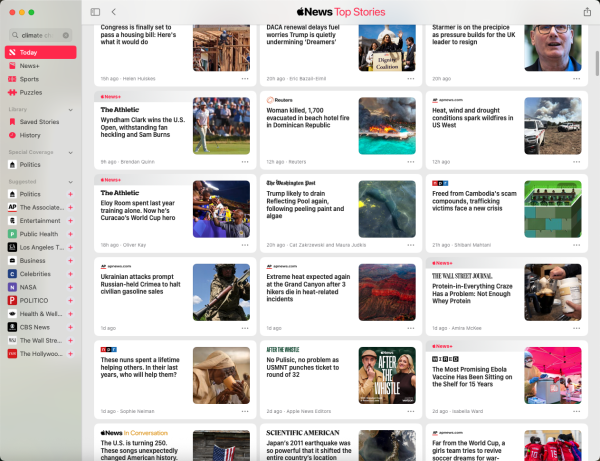Open more options on Grand Canyon heat story
The width and height of the screenshot is (600, 461).
click(x=411, y=328)
